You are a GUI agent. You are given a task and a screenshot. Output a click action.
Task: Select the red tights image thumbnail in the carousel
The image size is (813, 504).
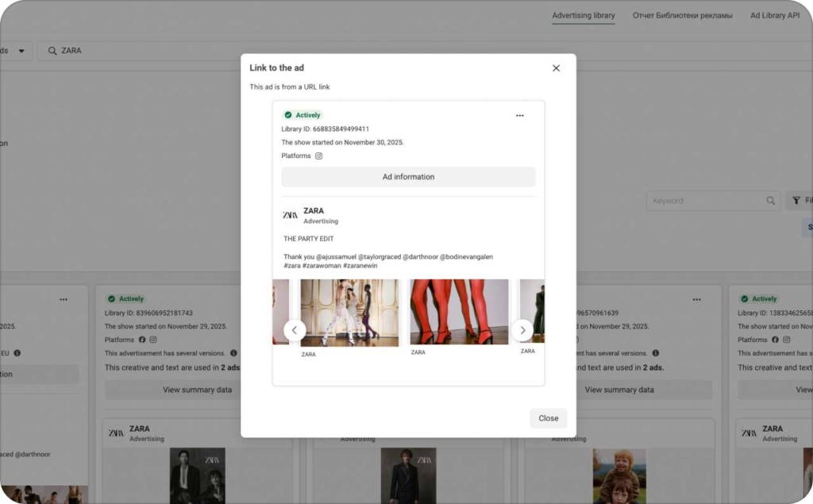click(458, 311)
